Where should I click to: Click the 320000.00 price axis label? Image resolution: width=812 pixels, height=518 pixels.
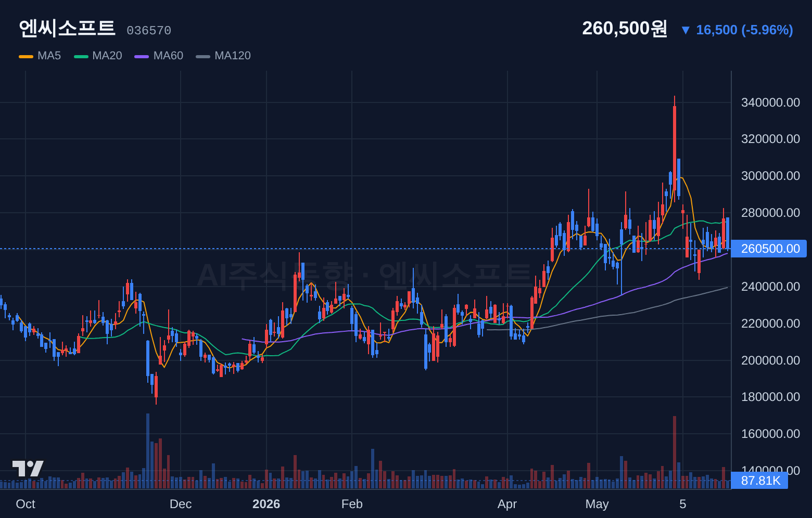[770, 139]
